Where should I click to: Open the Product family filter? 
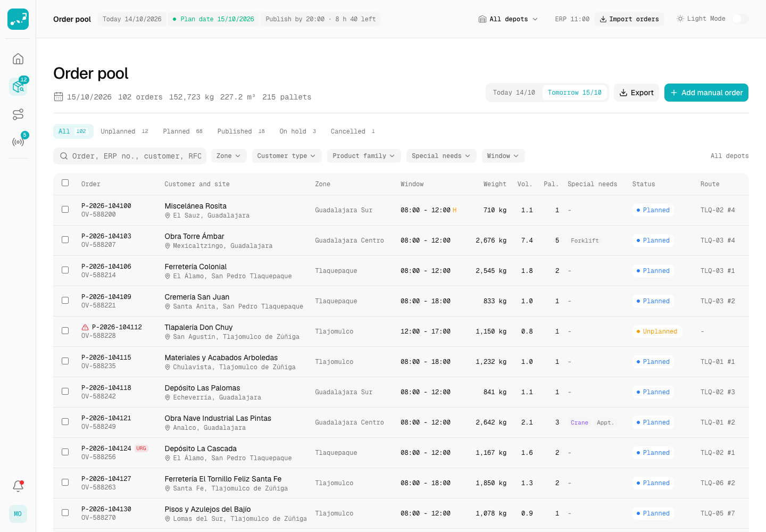364,156
